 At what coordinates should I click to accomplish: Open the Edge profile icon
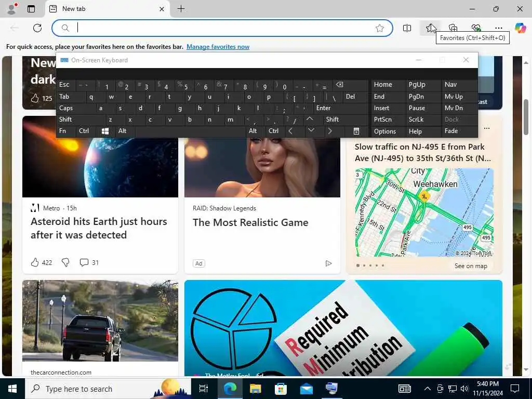point(11,8)
